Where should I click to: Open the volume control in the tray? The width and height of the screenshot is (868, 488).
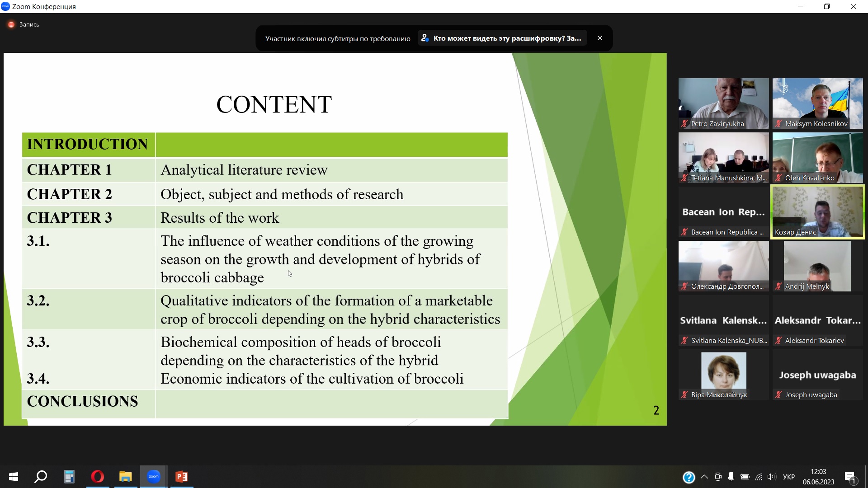(x=771, y=477)
